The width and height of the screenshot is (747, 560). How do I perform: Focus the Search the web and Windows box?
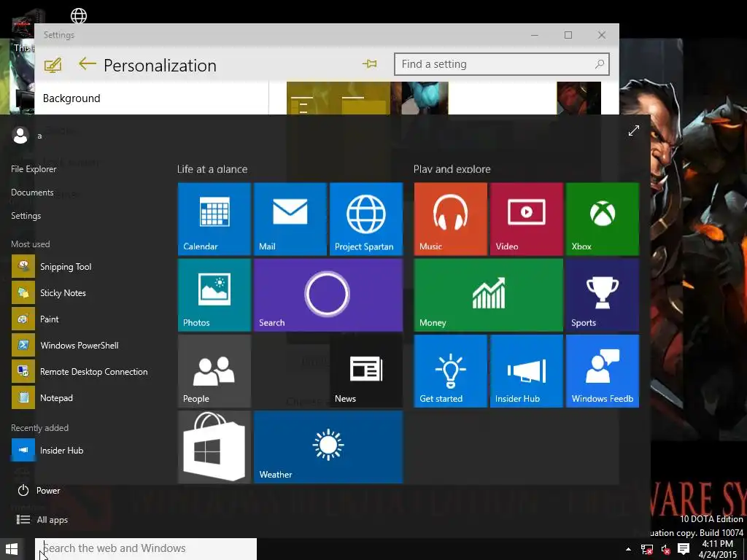click(x=146, y=549)
